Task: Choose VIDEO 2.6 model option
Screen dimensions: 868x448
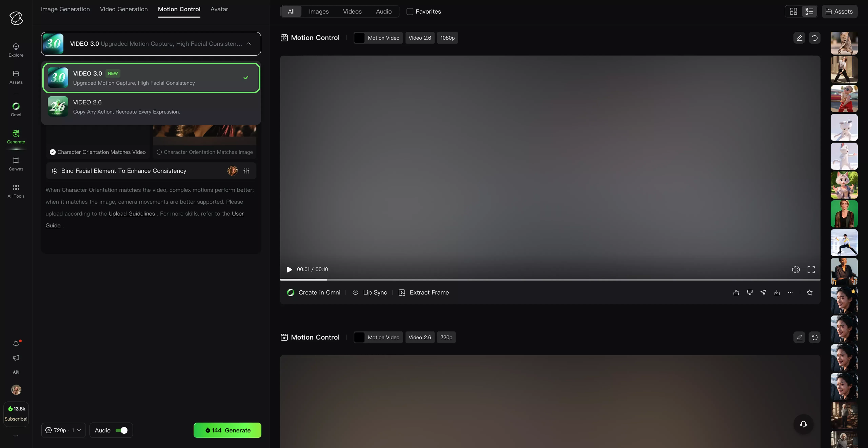Action: click(x=151, y=106)
